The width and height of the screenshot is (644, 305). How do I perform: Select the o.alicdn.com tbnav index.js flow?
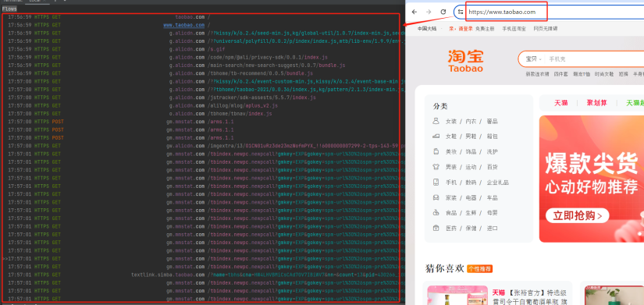click(x=201, y=114)
